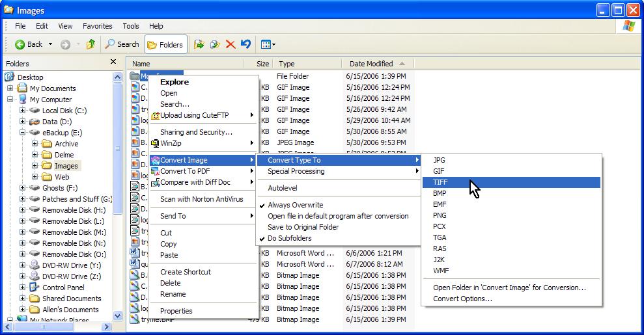Click the red Delete X toolbar icon
The height and width of the screenshot is (335, 644).
click(231, 44)
